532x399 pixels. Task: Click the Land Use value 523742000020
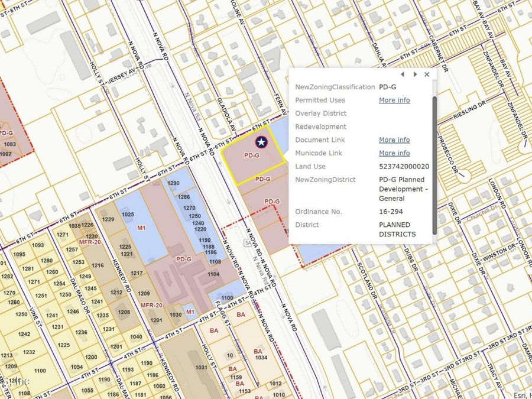pos(404,167)
